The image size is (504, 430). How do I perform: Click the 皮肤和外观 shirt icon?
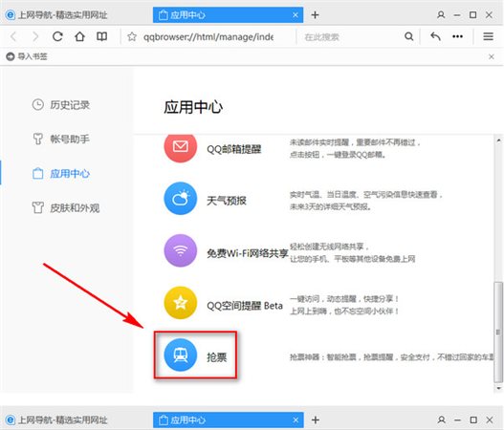[37, 207]
